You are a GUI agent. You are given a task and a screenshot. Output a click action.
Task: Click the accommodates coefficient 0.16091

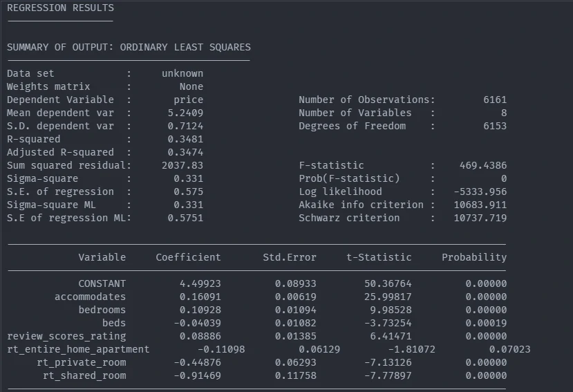point(200,297)
